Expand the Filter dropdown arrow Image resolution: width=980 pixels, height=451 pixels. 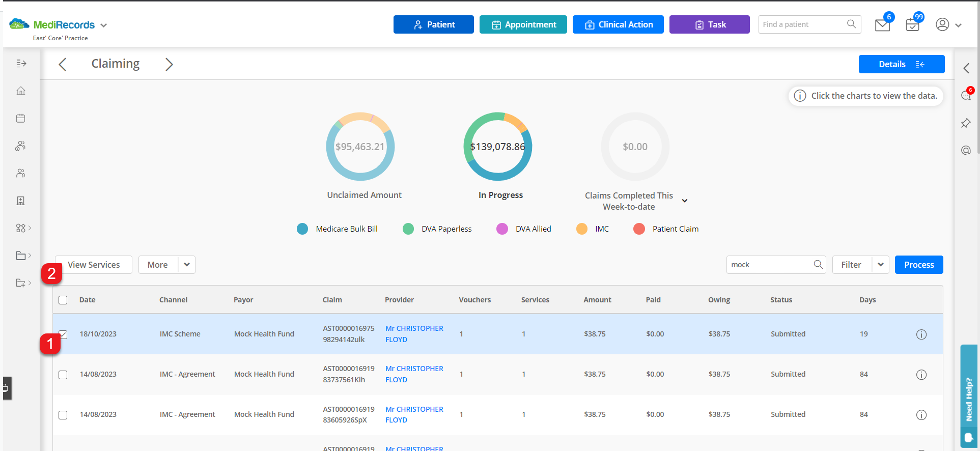point(881,265)
